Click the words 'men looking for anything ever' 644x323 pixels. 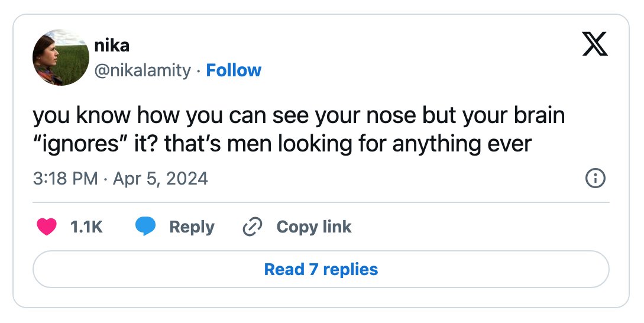click(x=379, y=144)
